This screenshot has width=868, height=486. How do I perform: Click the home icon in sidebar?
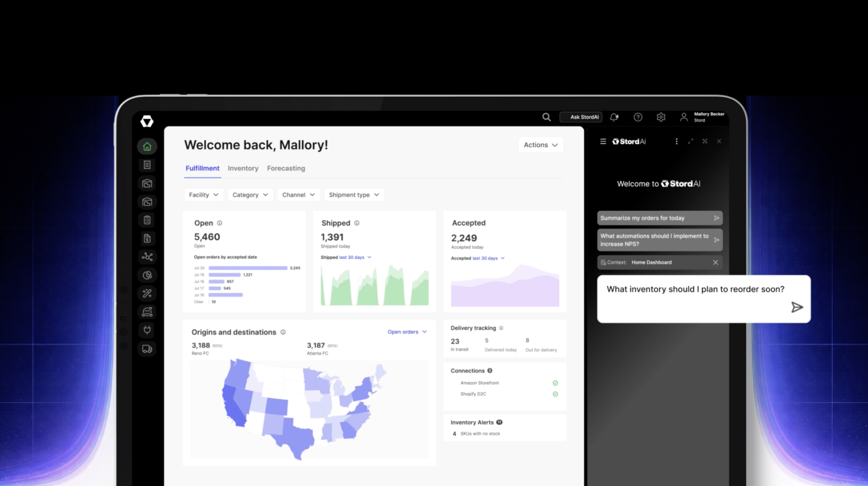tap(147, 147)
